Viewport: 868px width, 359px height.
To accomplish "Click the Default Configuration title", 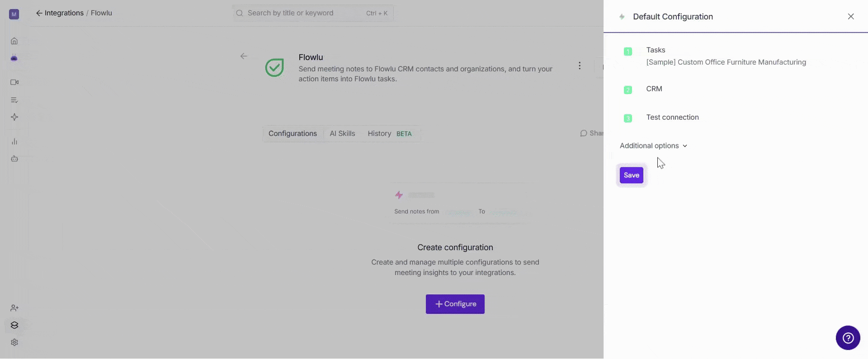I will coord(673,17).
